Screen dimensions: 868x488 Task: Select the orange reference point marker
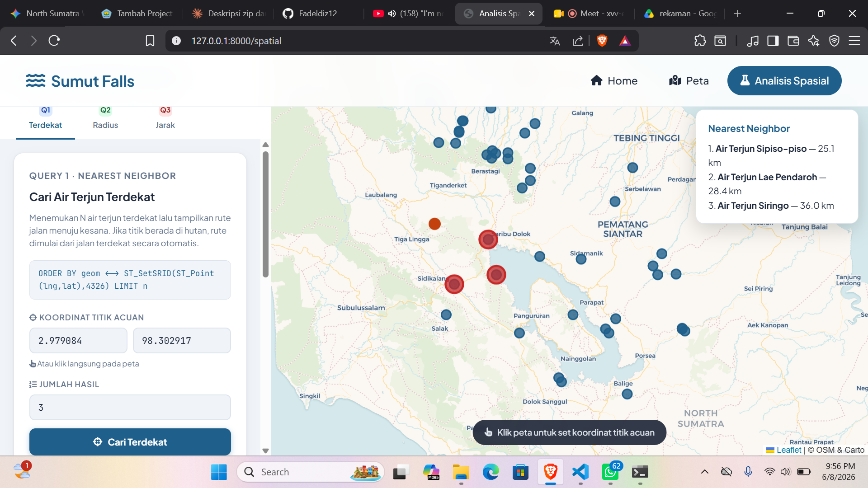434,224
